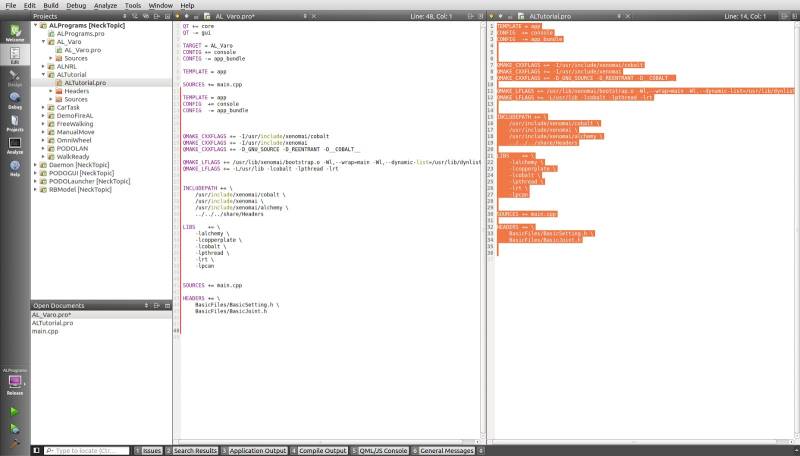The image size is (800, 456).
Task: Open the Help mode
Action: (15, 168)
